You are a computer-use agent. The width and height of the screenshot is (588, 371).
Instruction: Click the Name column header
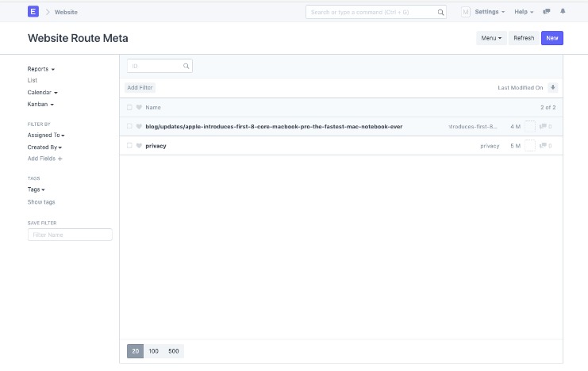[153, 108]
